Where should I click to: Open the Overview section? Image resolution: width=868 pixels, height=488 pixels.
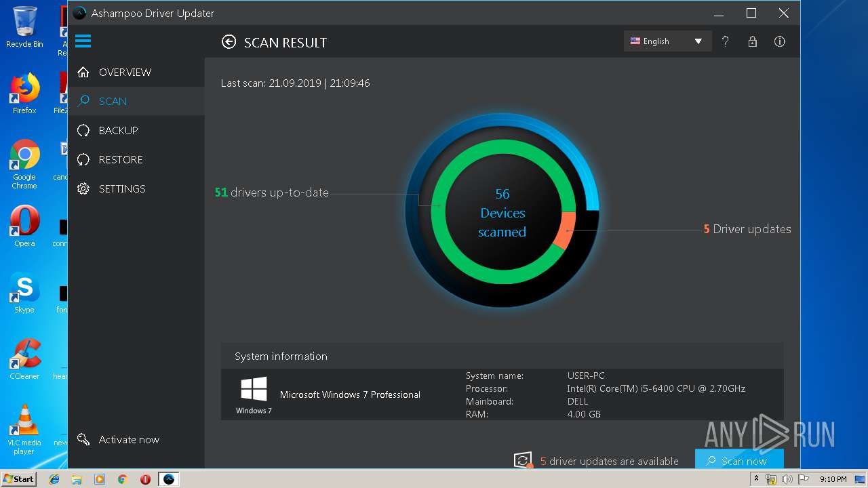[136, 72]
